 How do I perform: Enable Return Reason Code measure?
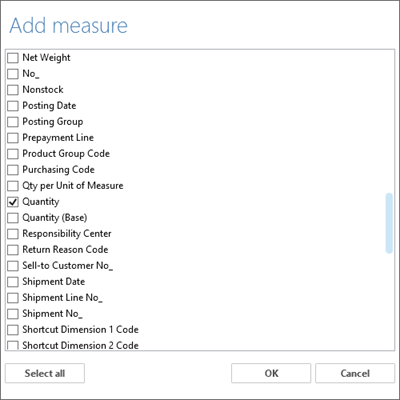coord(13,250)
